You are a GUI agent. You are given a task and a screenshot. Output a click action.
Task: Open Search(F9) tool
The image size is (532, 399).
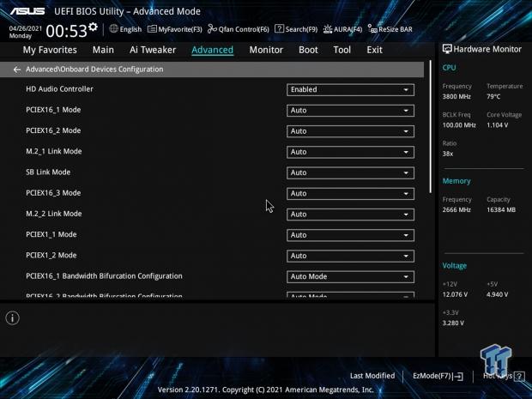[x=296, y=29]
